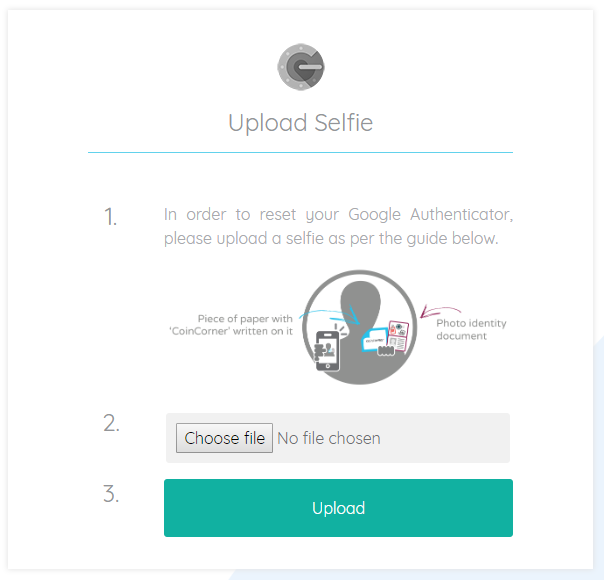Click the 'Piece of paper with CoinCorner' caption

click(x=231, y=325)
